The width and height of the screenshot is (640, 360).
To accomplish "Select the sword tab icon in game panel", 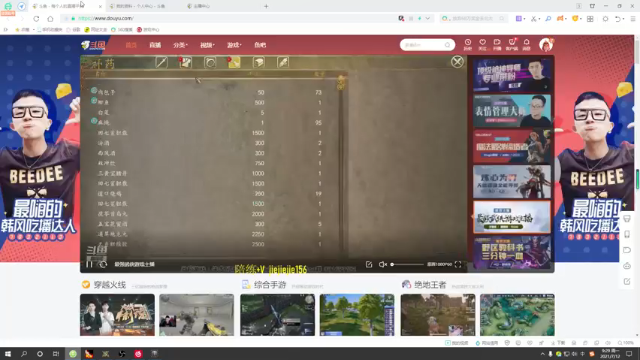I will coord(162,62).
